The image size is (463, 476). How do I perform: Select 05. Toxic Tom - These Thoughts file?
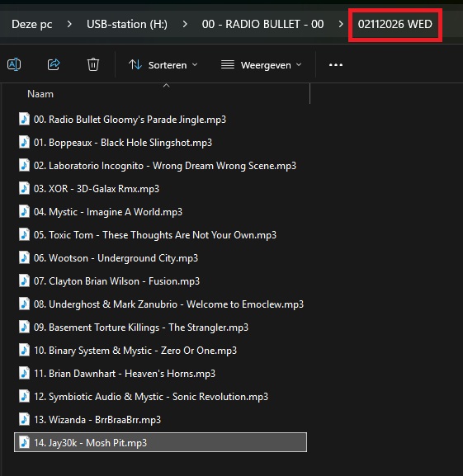[x=160, y=234]
